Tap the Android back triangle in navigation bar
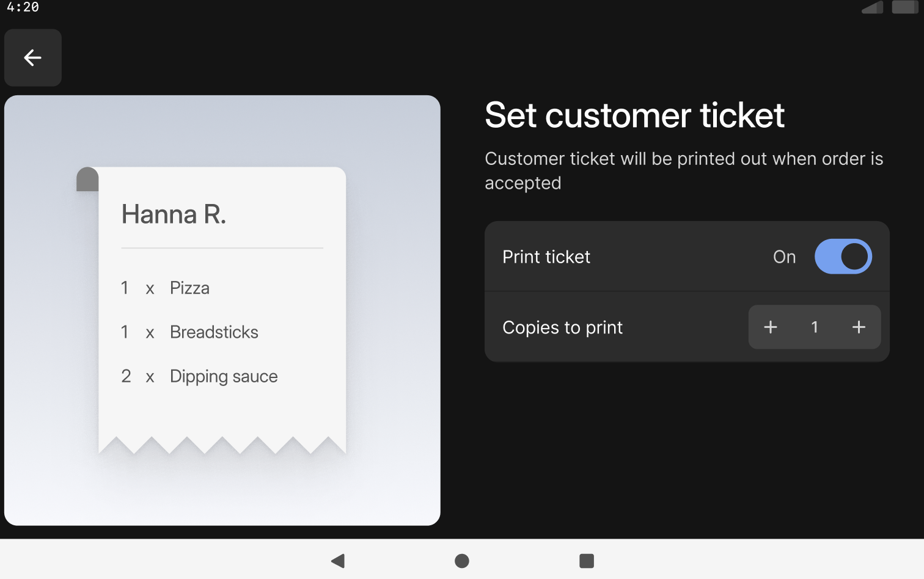 tap(338, 561)
